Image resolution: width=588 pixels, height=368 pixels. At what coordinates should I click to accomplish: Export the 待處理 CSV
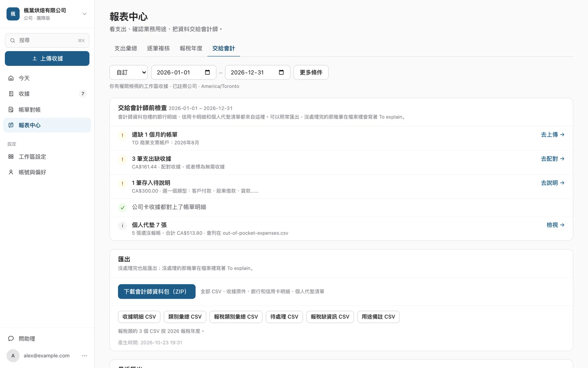coord(284,317)
